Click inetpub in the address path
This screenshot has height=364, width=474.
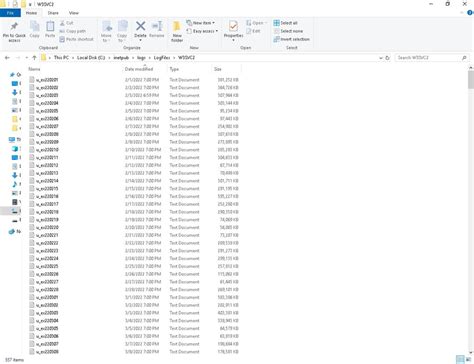(121, 58)
